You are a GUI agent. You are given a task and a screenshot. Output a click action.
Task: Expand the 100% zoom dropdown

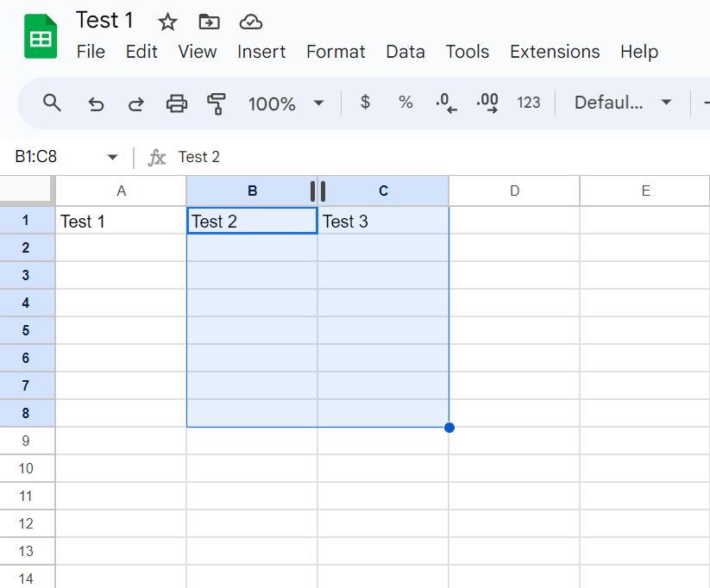[x=318, y=103]
